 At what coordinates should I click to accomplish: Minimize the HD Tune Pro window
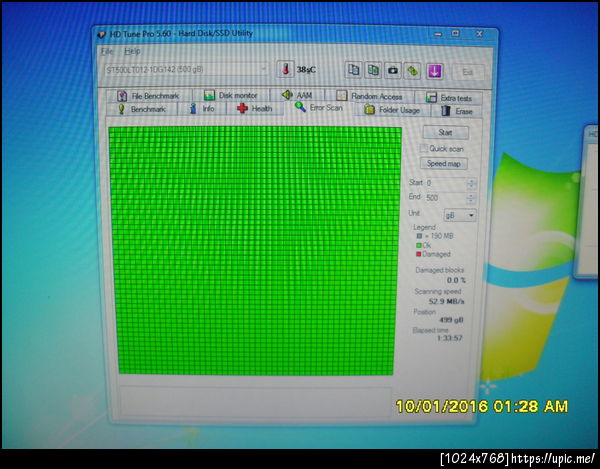(438, 34)
